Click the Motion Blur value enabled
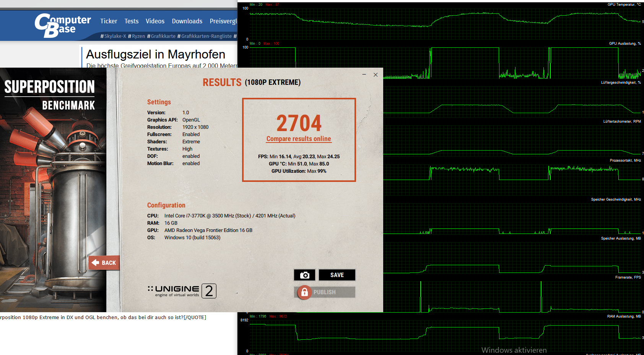 [191, 163]
